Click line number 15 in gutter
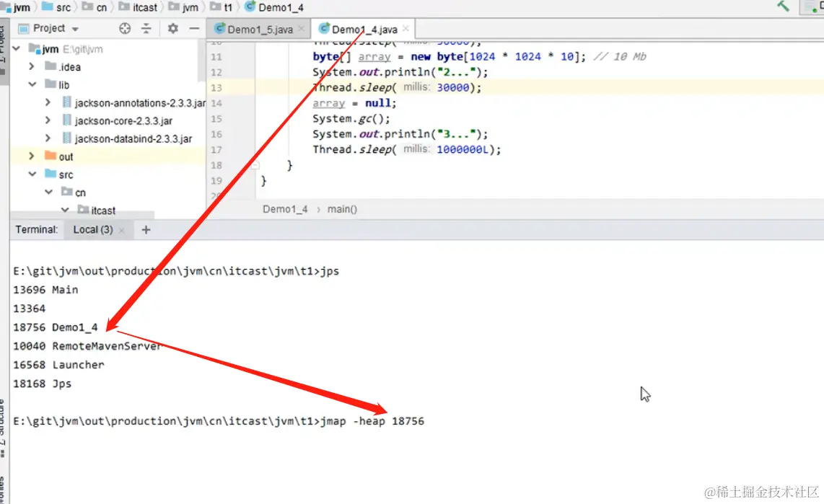Image resolution: width=824 pixels, height=504 pixels. point(216,119)
